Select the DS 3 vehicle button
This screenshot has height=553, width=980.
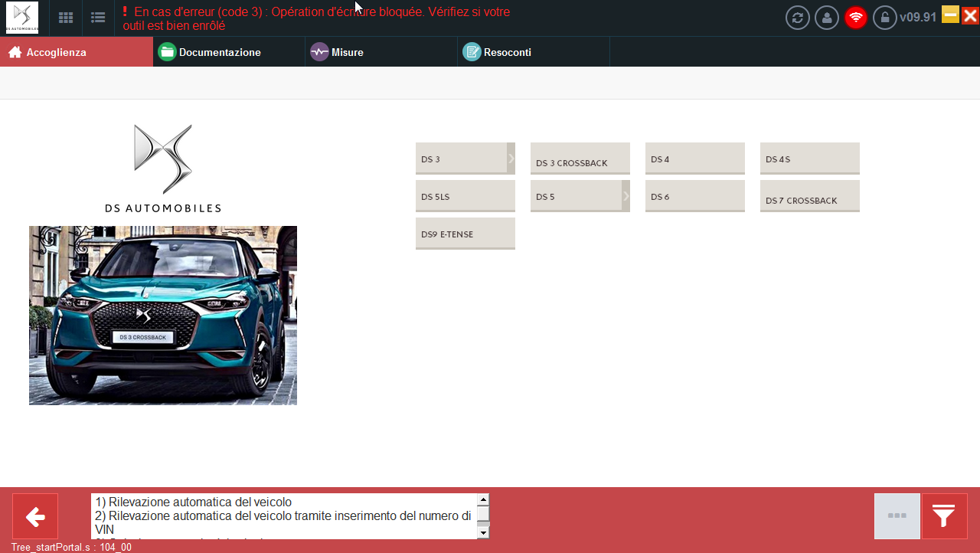[461, 159]
